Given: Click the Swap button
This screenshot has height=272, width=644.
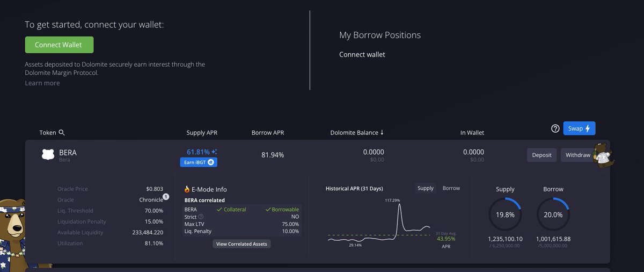Looking at the screenshot, I should click(x=579, y=128).
